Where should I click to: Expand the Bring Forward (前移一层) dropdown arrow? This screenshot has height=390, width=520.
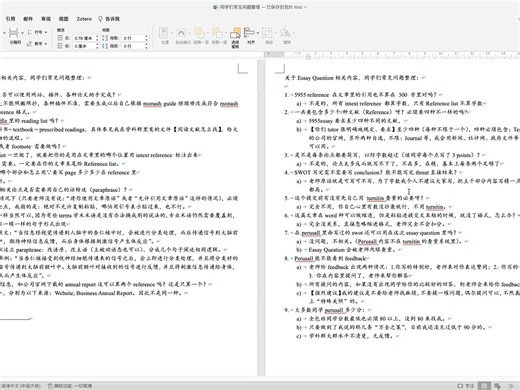click(x=208, y=33)
